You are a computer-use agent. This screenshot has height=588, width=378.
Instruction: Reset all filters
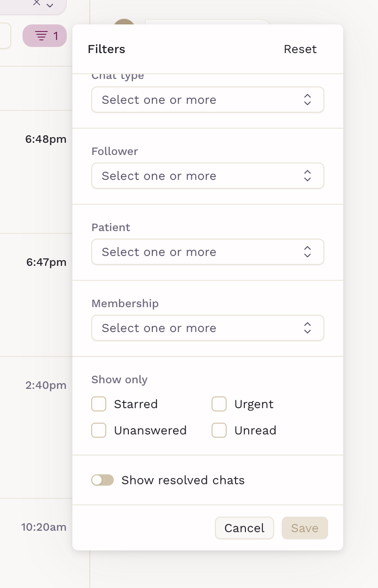[x=300, y=49]
